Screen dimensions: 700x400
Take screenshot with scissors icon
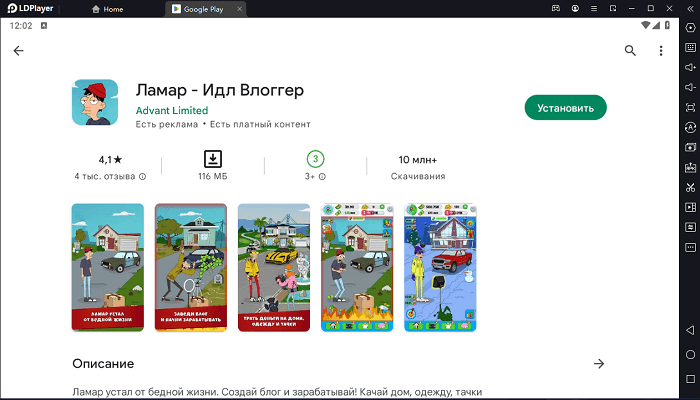[x=690, y=188]
